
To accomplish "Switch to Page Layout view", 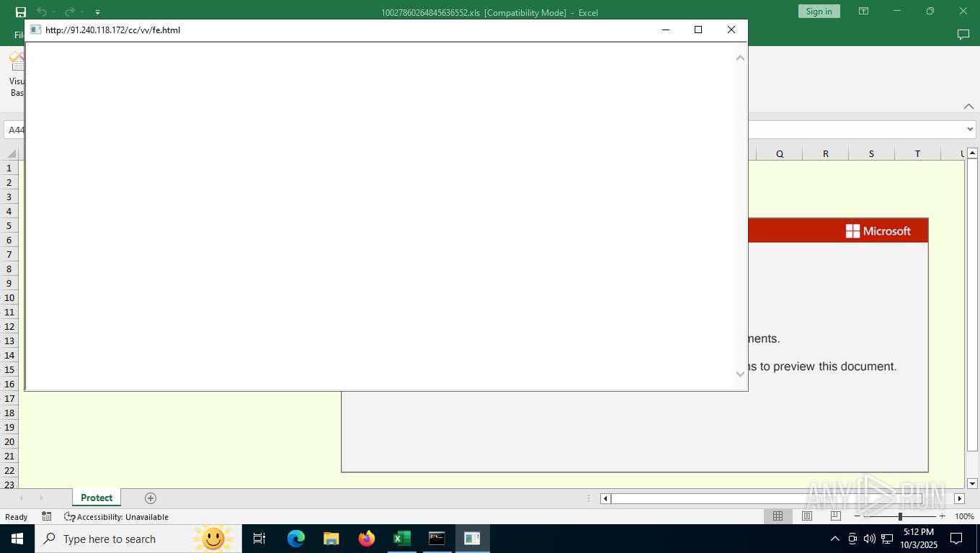I will (x=807, y=516).
